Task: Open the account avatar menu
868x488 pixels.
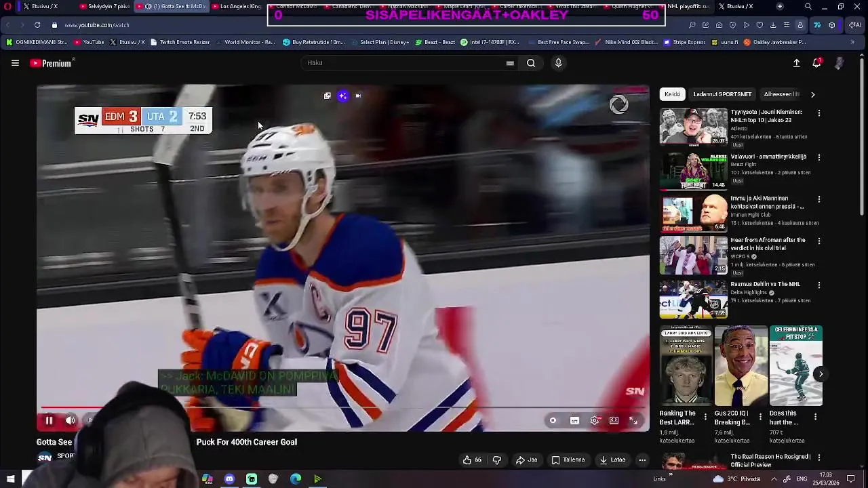Action: [840, 63]
